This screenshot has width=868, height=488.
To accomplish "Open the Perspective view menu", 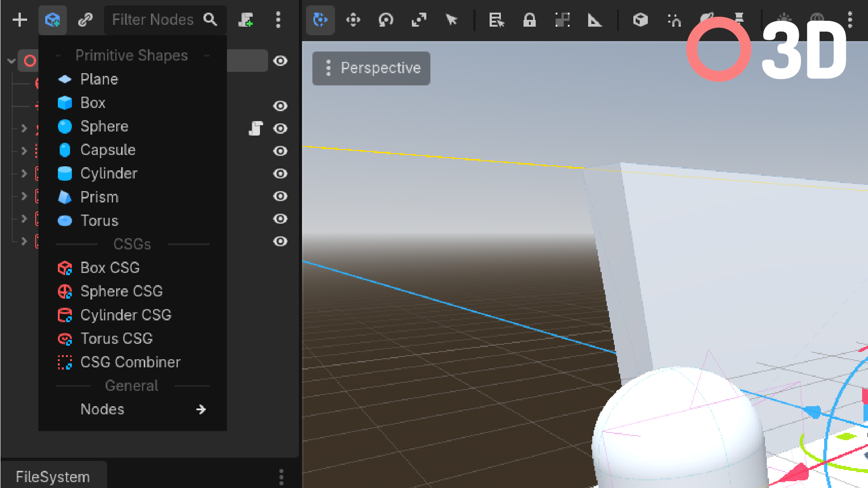I will 371,68.
